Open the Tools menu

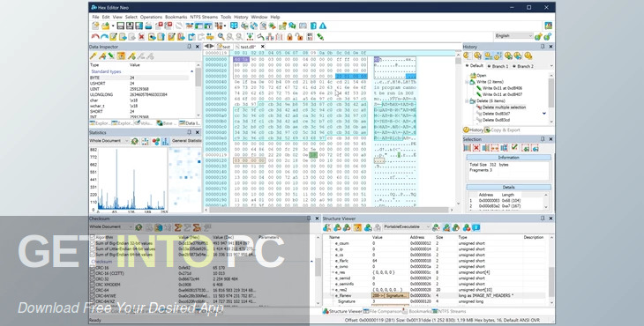pos(226,18)
